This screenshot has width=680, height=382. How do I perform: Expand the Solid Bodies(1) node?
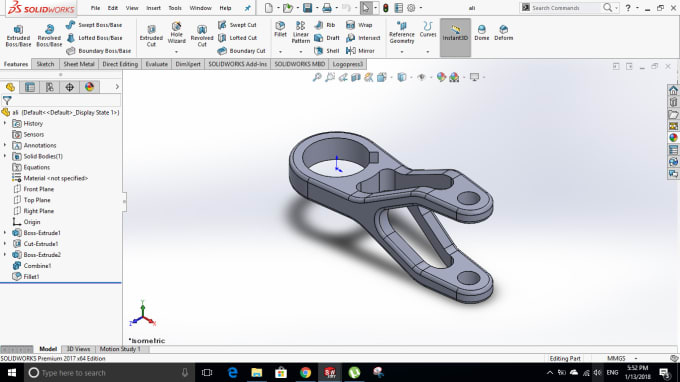tap(5, 156)
